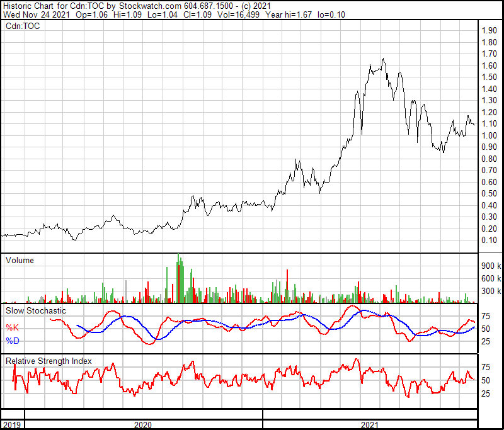Click the Stockwatch.com 604.687.1500 text in header

click(x=176, y=6)
